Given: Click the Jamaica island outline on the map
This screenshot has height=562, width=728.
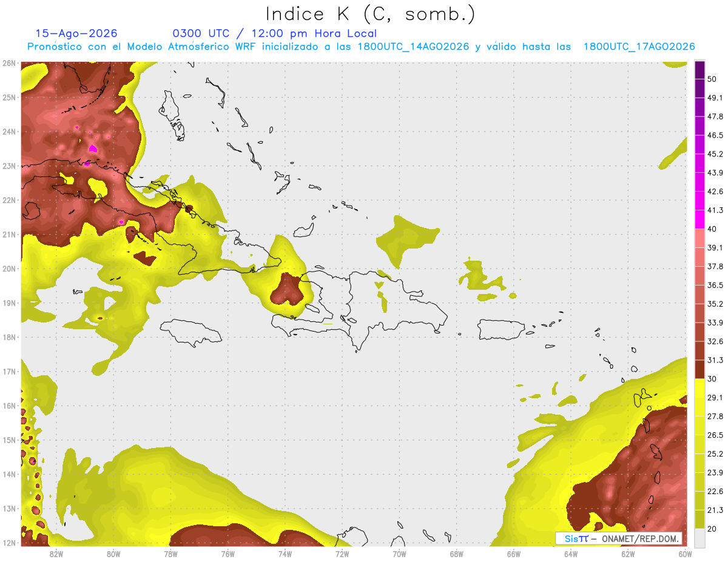Looking at the screenshot, I should (x=190, y=332).
